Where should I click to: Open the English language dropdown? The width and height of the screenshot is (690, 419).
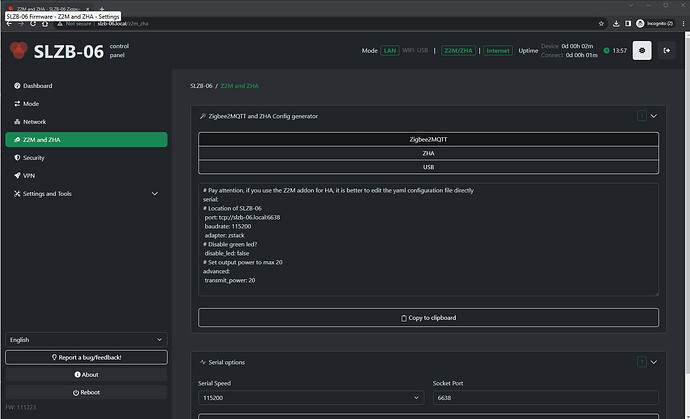(x=84, y=340)
